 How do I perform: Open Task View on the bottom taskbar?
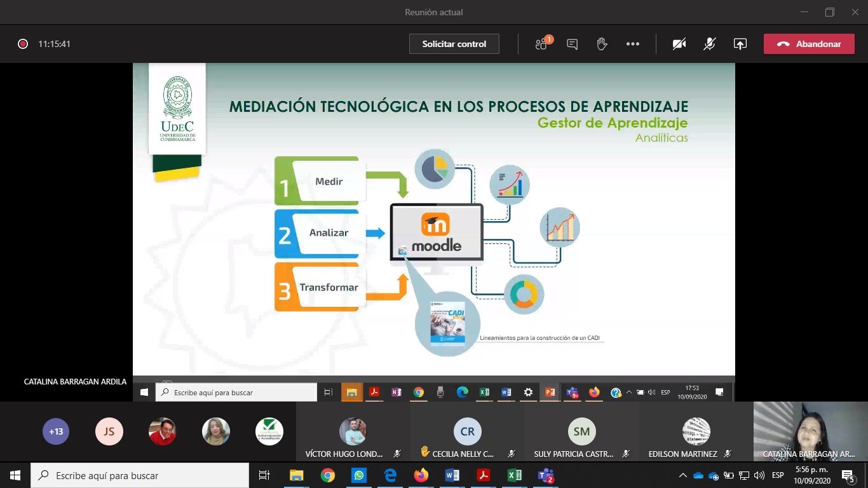(x=264, y=475)
